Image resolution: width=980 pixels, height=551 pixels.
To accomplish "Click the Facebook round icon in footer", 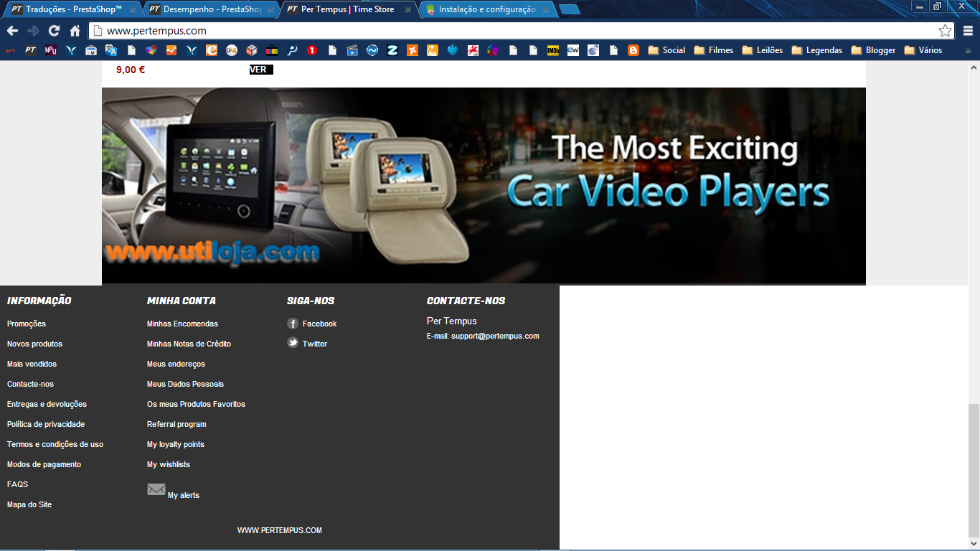I will [x=293, y=324].
